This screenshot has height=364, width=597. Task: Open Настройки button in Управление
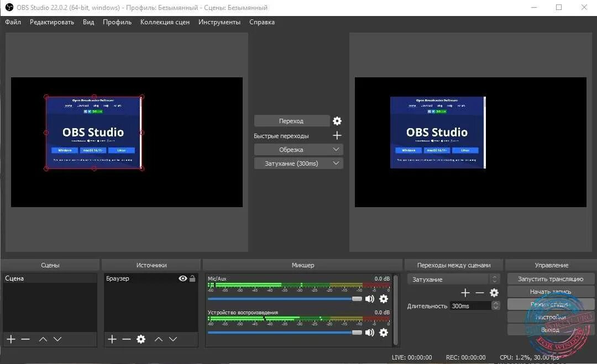[x=551, y=317]
